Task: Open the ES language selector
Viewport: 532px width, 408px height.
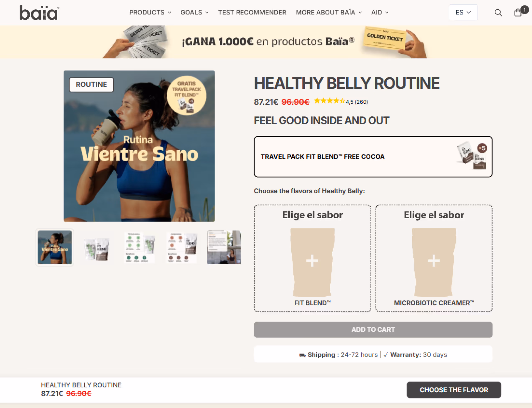Action: tap(463, 12)
